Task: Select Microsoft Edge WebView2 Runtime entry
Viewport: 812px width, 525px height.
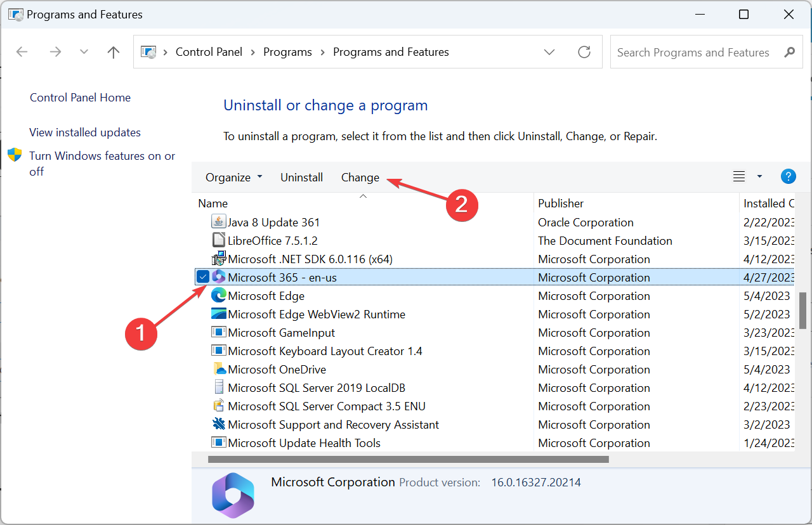Action: (317, 314)
